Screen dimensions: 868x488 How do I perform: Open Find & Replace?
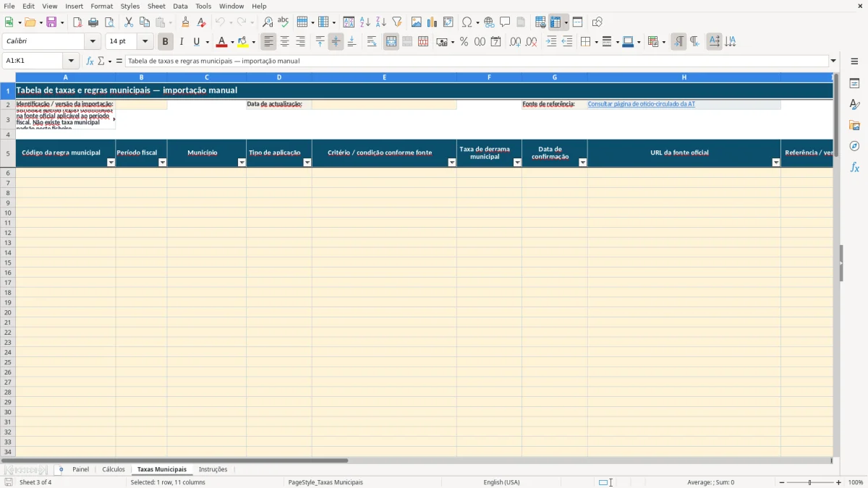click(x=268, y=22)
